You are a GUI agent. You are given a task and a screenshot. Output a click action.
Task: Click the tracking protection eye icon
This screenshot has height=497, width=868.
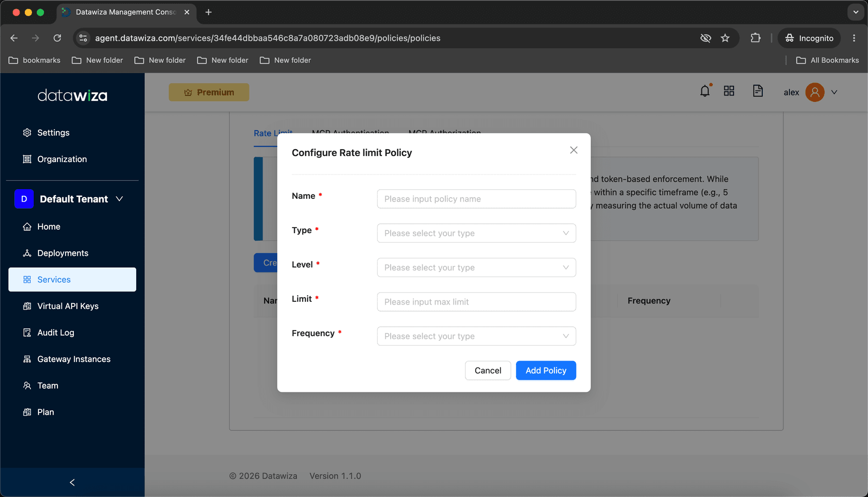coord(705,38)
